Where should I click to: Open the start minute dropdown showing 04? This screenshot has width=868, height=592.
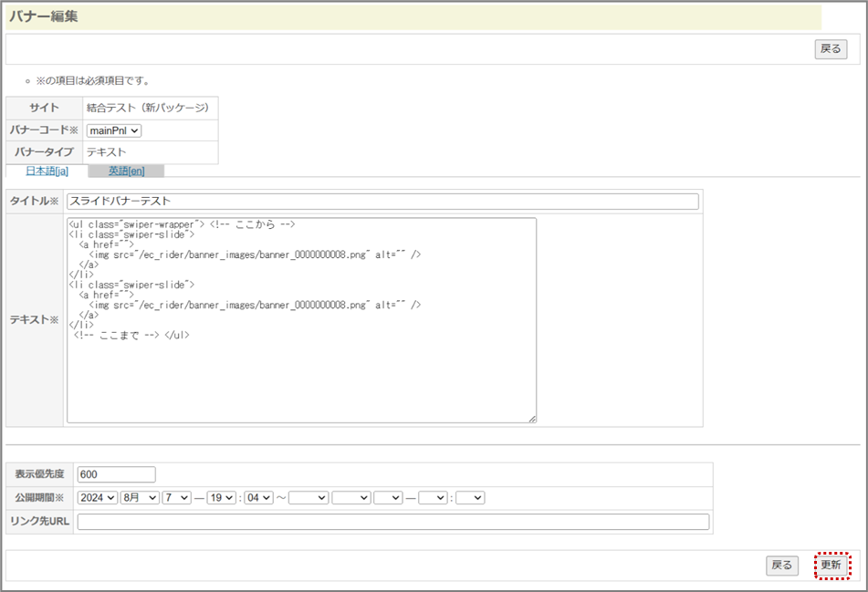(259, 498)
